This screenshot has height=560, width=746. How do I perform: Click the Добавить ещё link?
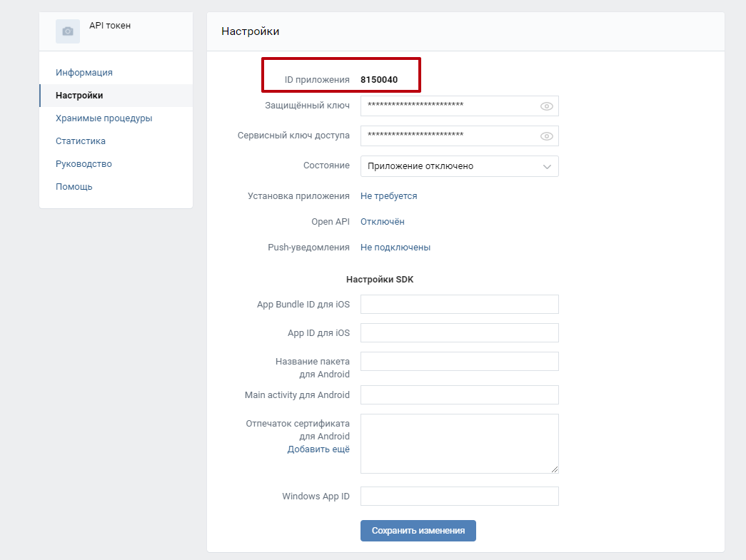click(x=318, y=449)
